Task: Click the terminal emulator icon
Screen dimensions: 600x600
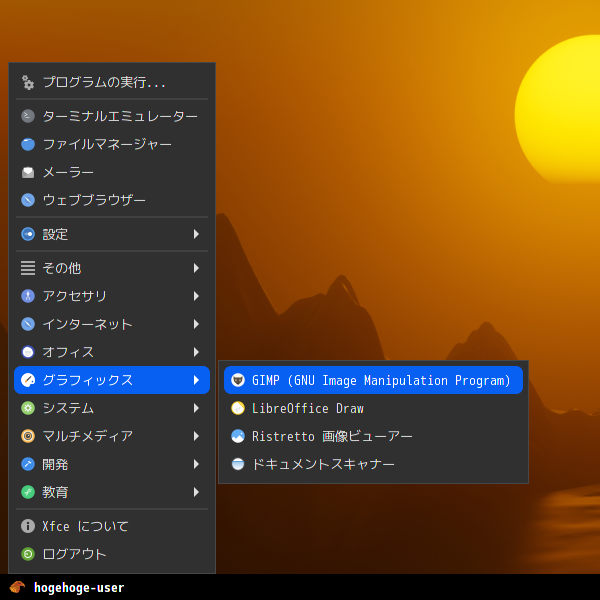Action: (x=28, y=116)
